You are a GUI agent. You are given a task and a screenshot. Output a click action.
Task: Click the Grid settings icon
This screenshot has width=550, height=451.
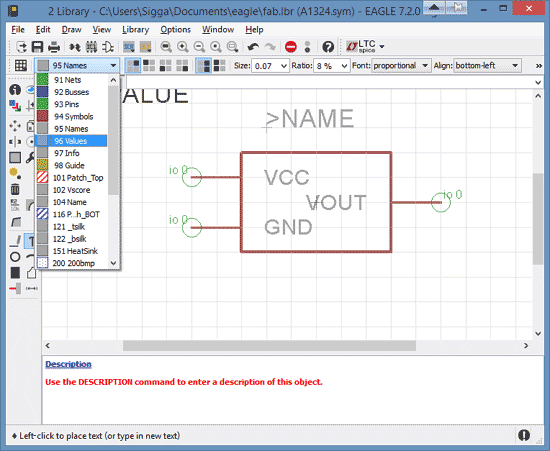point(21,65)
